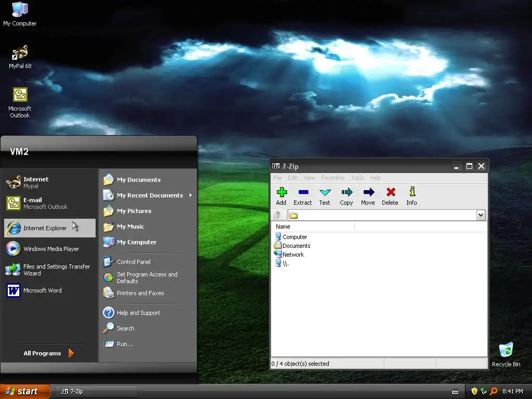Viewport: 532px width, 399px height.
Task: Open the Recycle Bin desktop icon
Action: point(506,355)
